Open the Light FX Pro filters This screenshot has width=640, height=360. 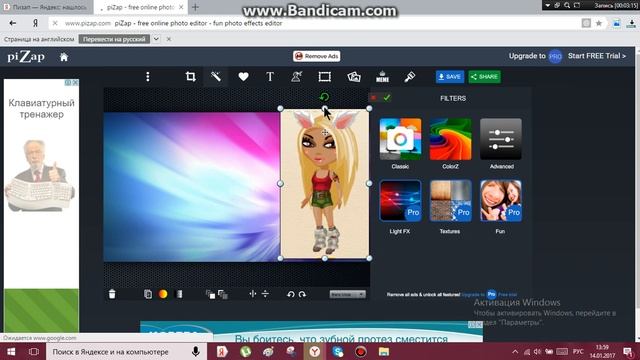point(400,201)
